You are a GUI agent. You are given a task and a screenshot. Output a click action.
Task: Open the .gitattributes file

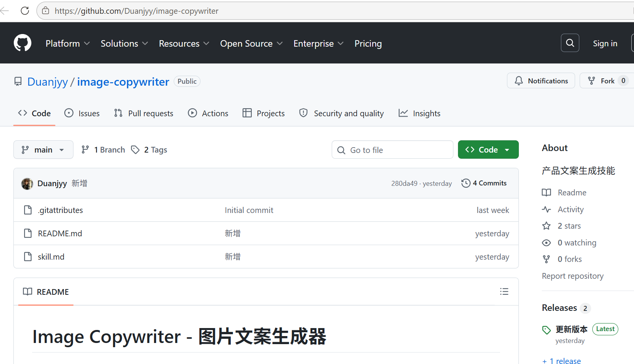click(x=60, y=210)
